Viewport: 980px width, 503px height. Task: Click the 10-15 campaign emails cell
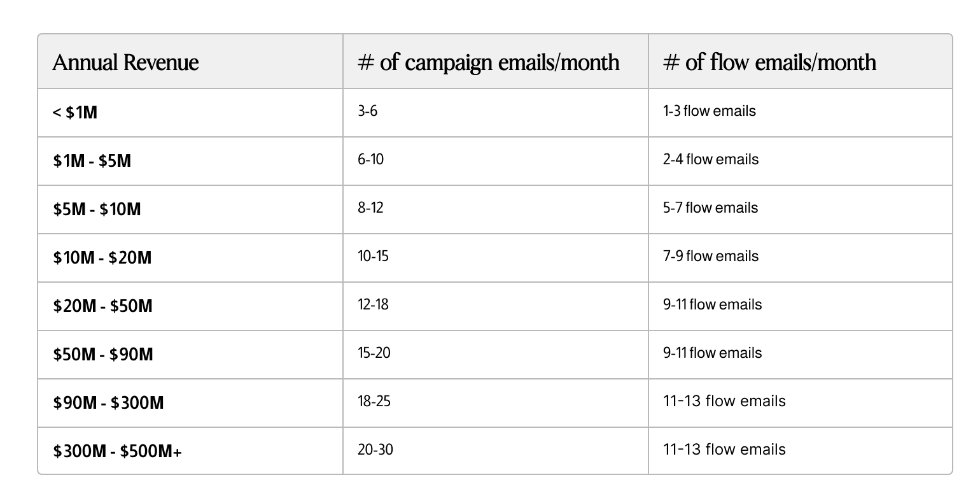pos(373,256)
